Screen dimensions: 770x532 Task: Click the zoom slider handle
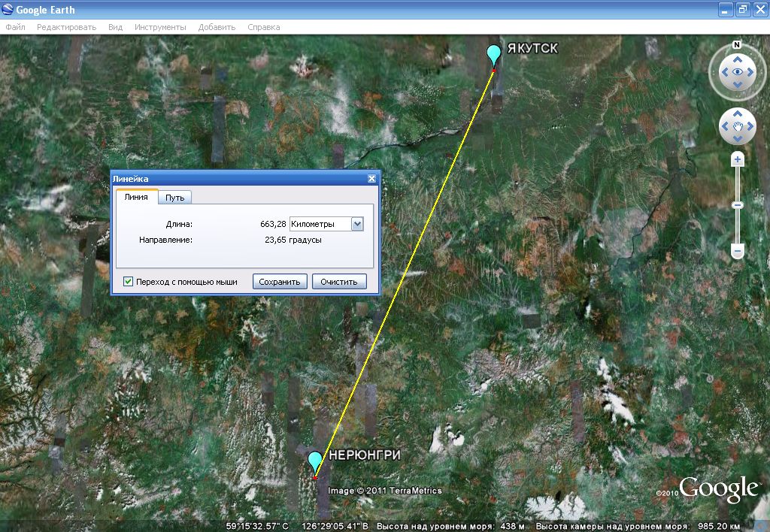pyautogui.click(x=738, y=205)
